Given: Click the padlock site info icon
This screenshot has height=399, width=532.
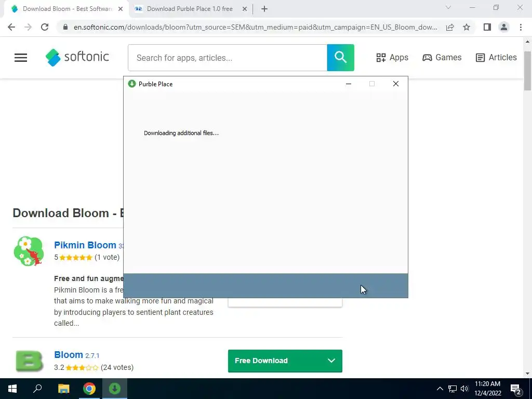Looking at the screenshot, I should pos(65,27).
